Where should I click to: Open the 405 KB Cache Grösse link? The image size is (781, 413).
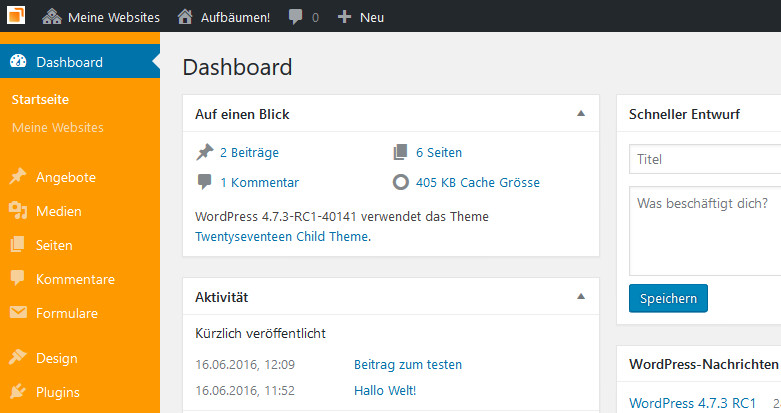(x=478, y=182)
